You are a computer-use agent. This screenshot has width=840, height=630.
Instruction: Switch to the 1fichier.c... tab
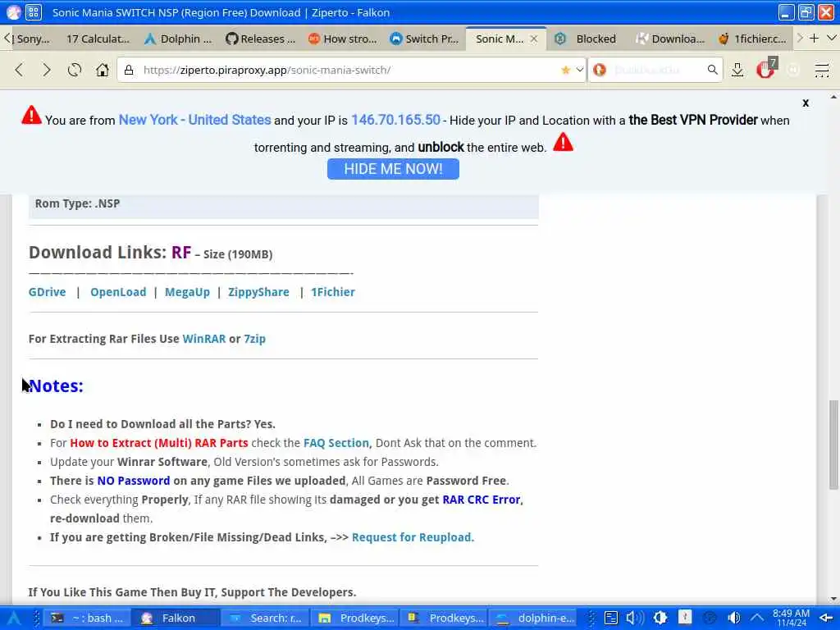[752, 39]
